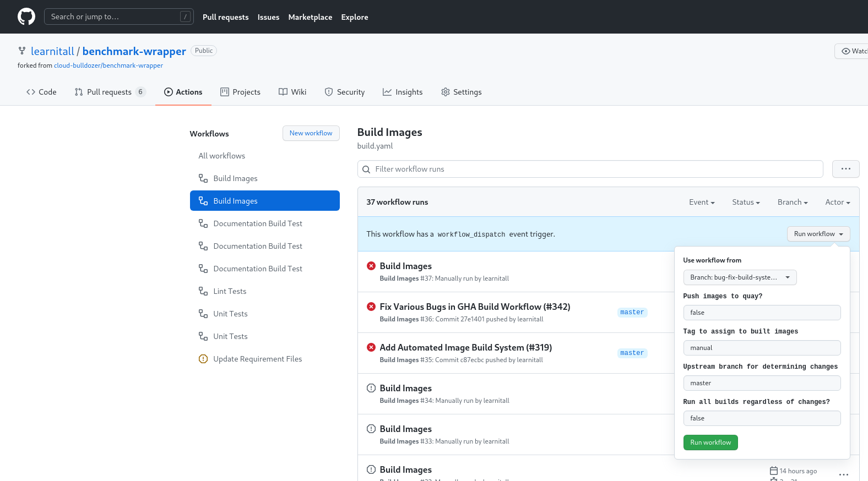Open the Build Images #37 run title
This screenshot has height=481, width=868.
[405, 266]
